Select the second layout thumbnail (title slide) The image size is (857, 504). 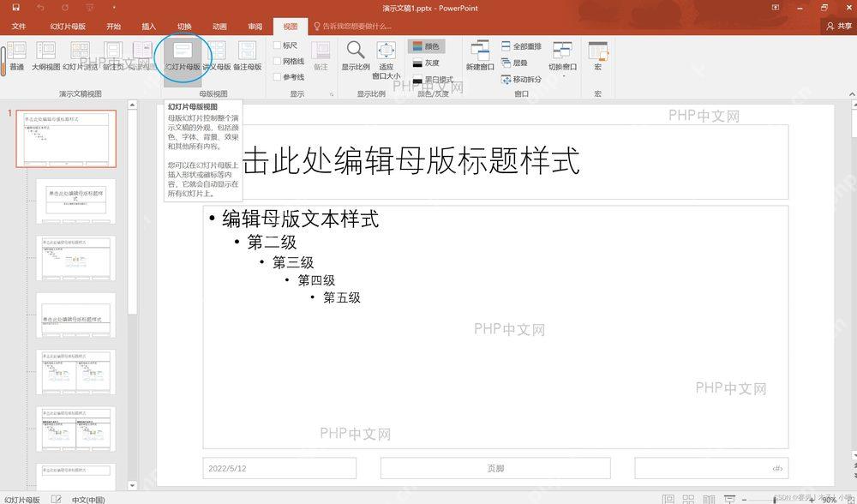click(76, 201)
